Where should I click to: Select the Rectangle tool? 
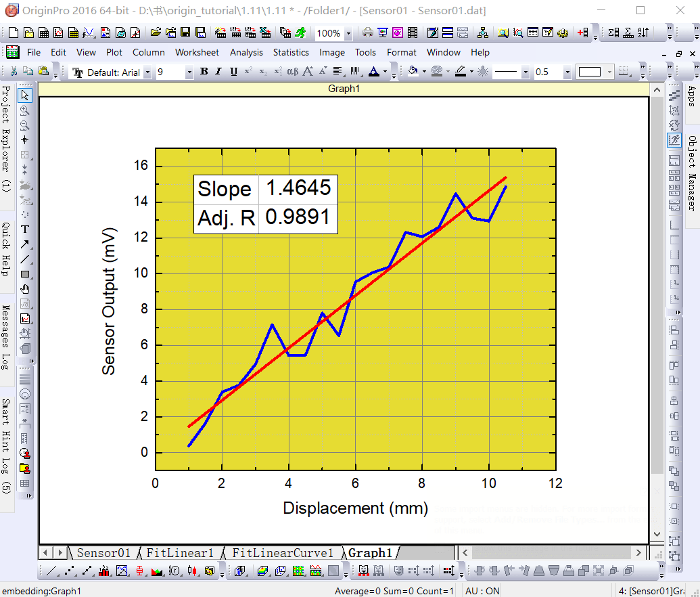tap(24, 274)
